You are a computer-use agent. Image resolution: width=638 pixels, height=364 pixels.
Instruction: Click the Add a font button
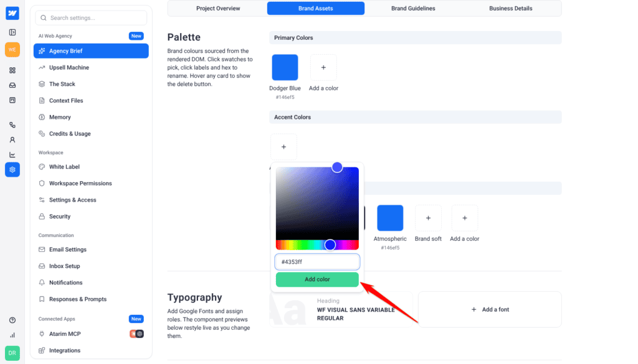(x=490, y=310)
